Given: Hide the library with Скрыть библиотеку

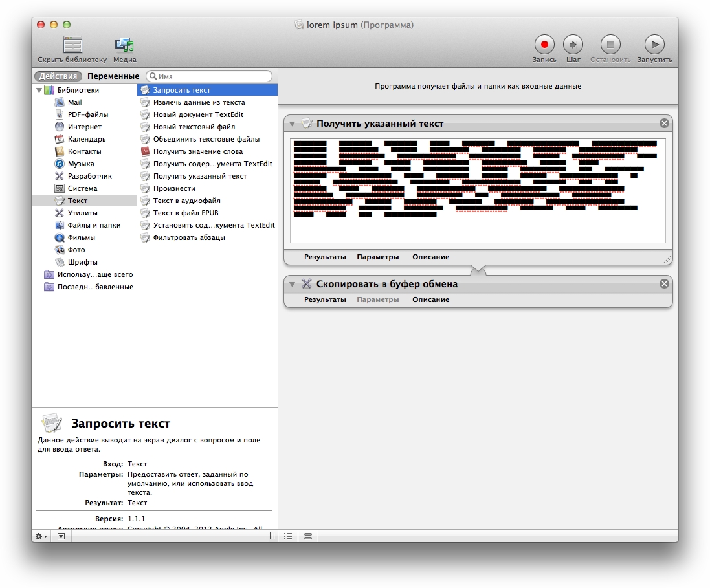Looking at the screenshot, I should coord(72,49).
